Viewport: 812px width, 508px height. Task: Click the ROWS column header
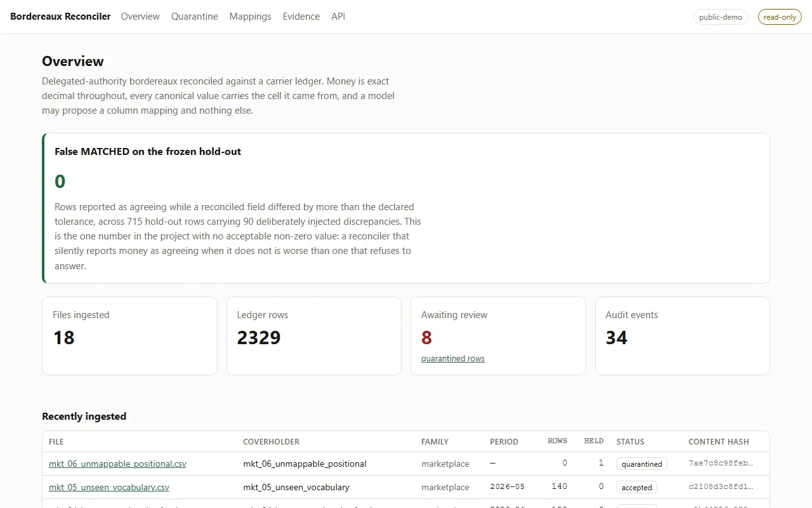[558, 441]
